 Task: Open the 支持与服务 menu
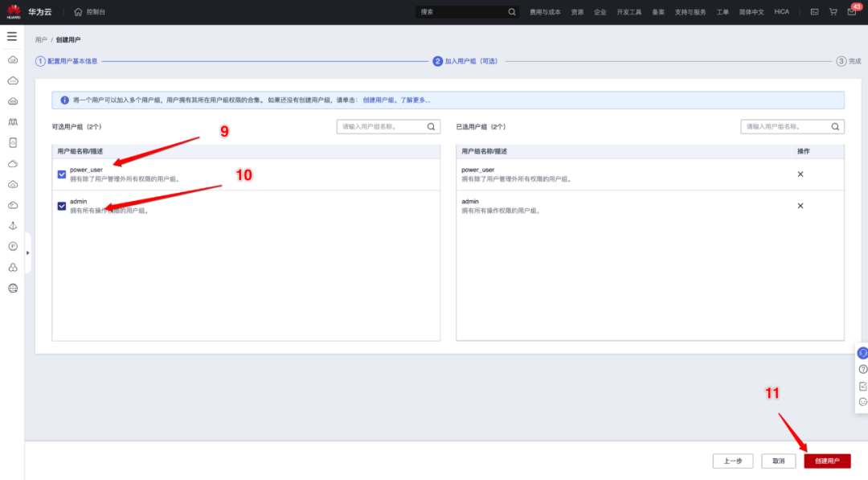690,12
